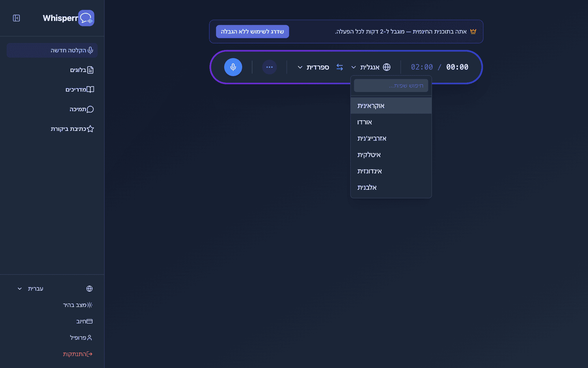Select אינדונזית from the language list
This screenshot has width=588, height=368.
point(391,171)
